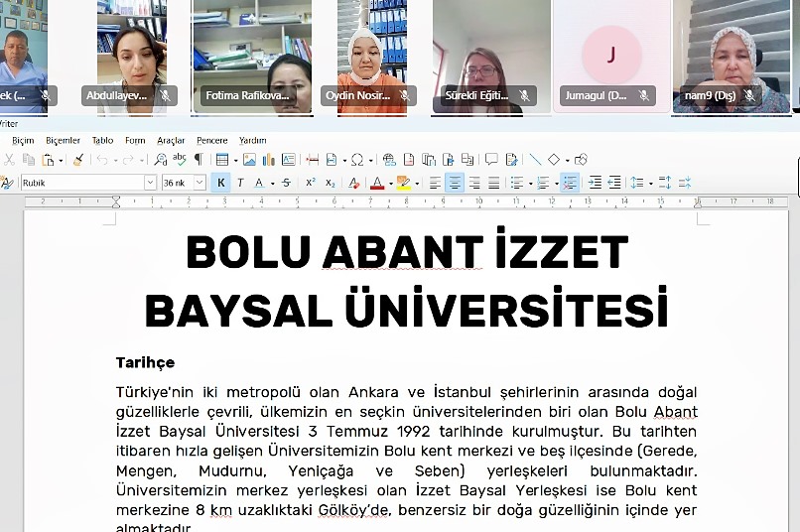Justify the paragraph text

click(x=494, y=183)
